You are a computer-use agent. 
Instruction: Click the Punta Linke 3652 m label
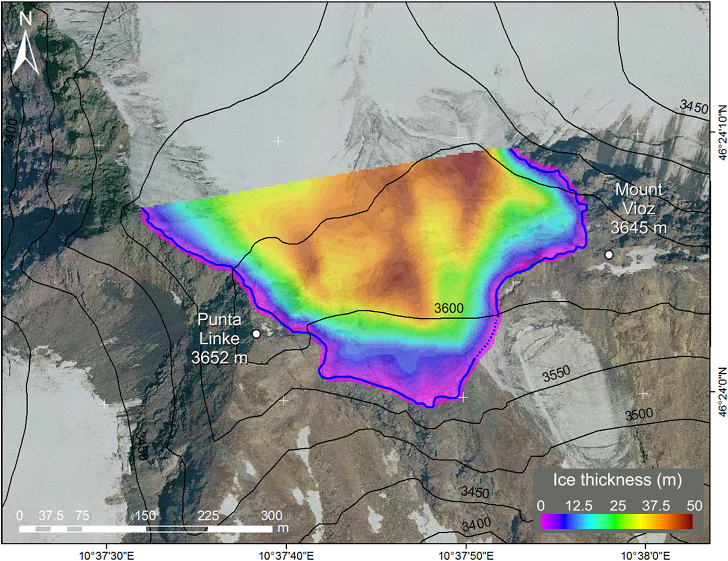[219, 338]
